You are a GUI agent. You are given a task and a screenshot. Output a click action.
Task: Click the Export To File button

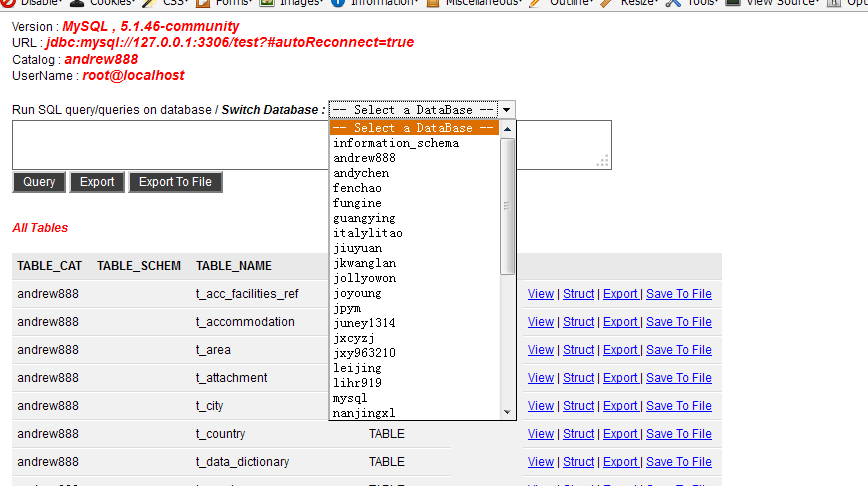pos(175,182)
